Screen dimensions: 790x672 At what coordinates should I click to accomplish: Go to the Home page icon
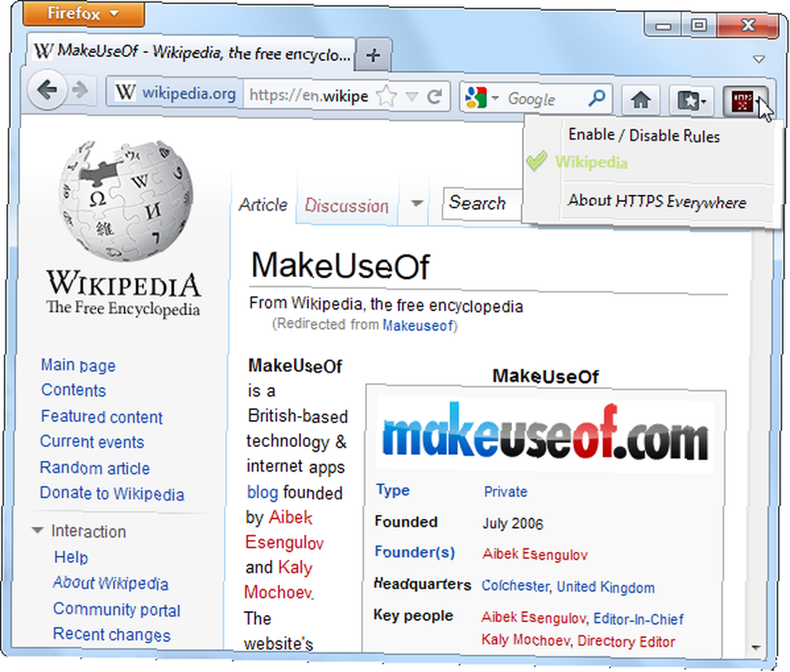point(641,99)
